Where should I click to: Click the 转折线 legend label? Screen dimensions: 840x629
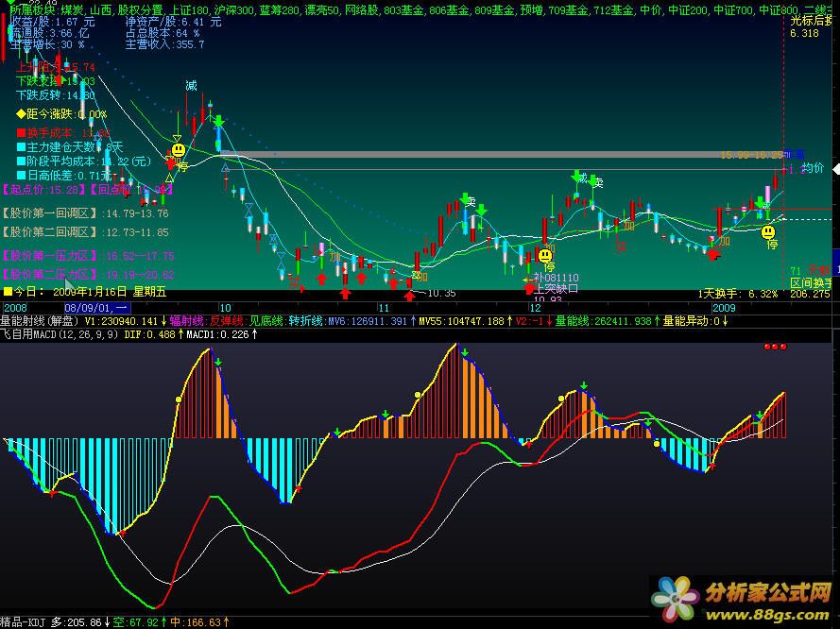pos(306,321)
